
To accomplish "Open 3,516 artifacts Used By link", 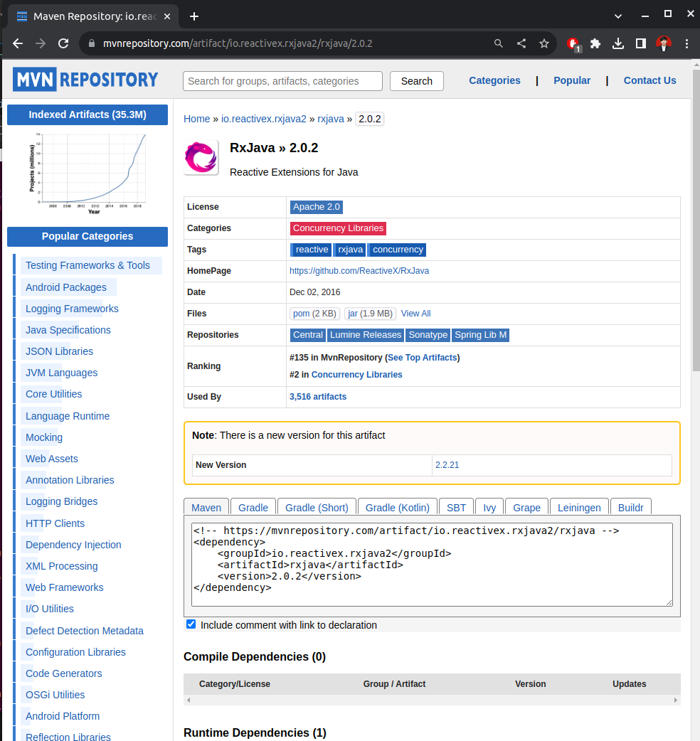I will tap(317, 397).
